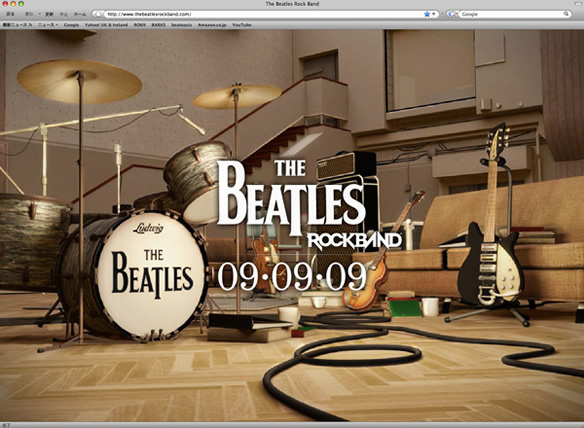584x428 pixels.
Task: Reload the page with the 更新 button
Action: click(49, 14)
